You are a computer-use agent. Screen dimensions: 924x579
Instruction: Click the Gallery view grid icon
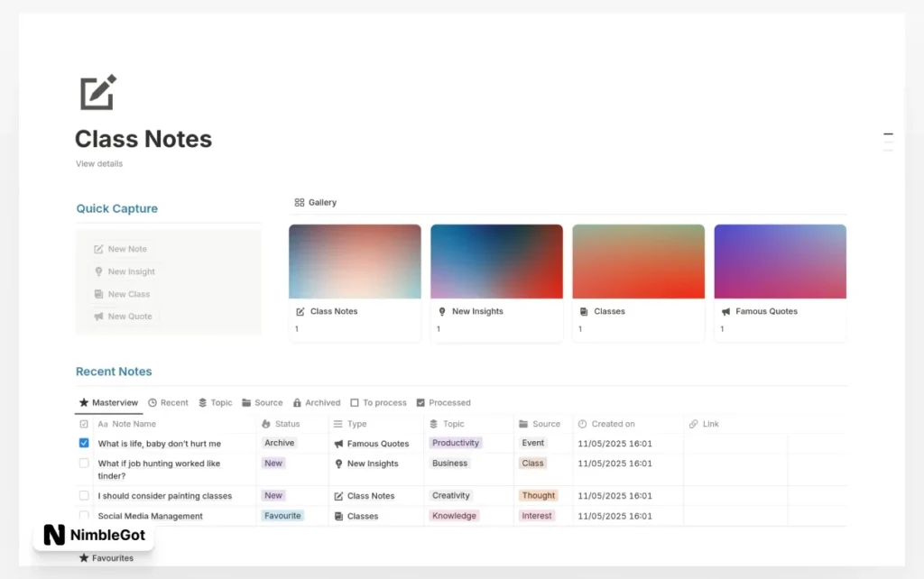300,203
